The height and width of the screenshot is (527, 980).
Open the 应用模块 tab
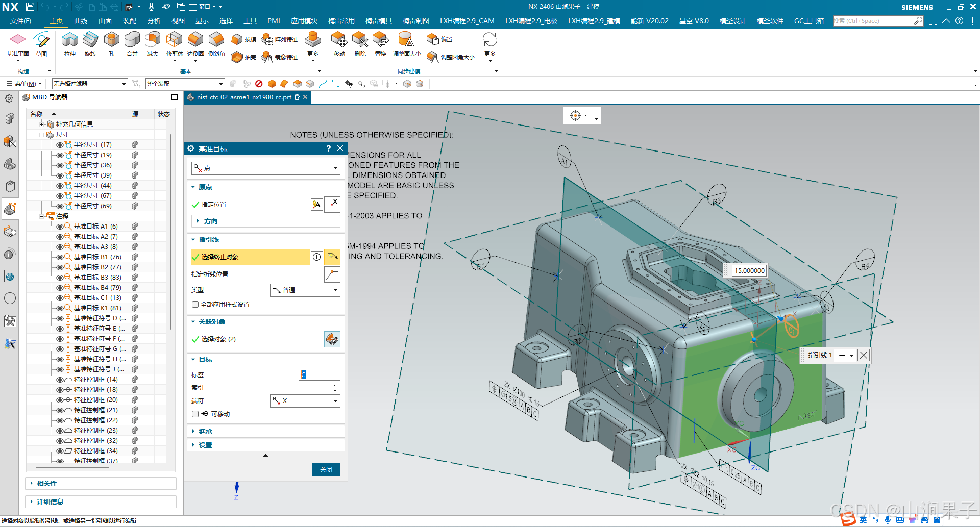coord(304,21)
